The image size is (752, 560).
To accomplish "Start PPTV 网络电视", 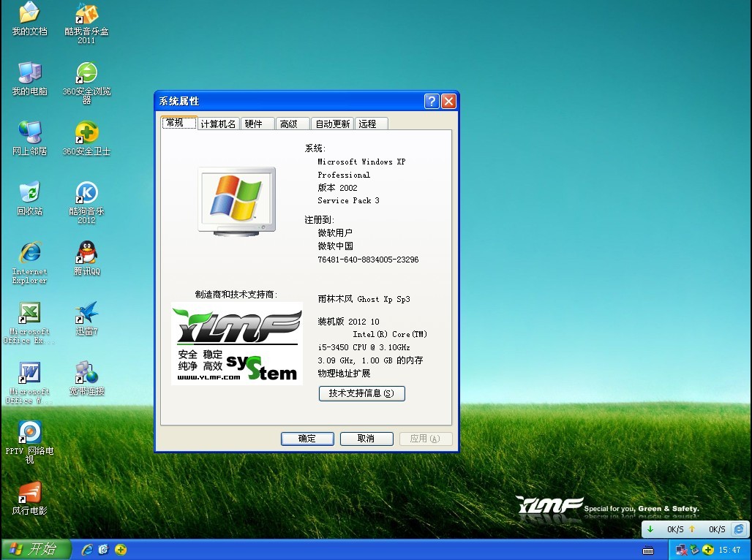I will (x=29, y=433).
